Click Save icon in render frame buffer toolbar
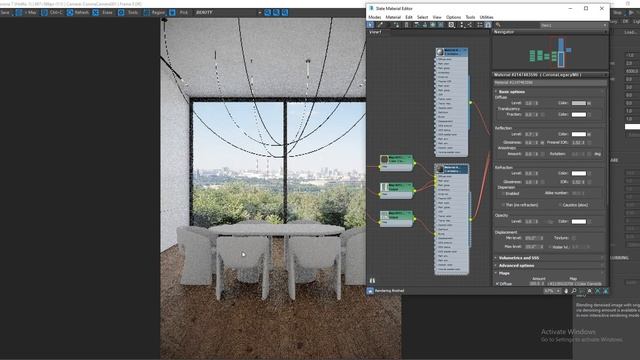This screenshot has width=640, height=360. click(5, 13)
